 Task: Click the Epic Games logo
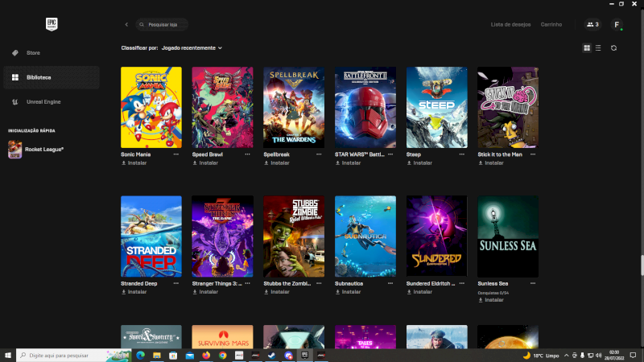(x=51, y=24)
